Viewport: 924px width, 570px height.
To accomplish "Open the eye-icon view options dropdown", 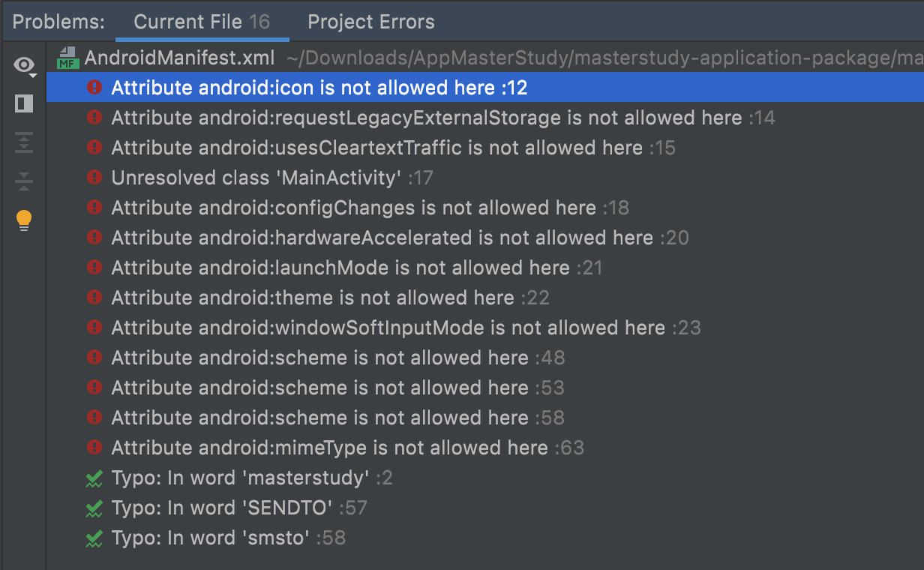I will (25, 66).
